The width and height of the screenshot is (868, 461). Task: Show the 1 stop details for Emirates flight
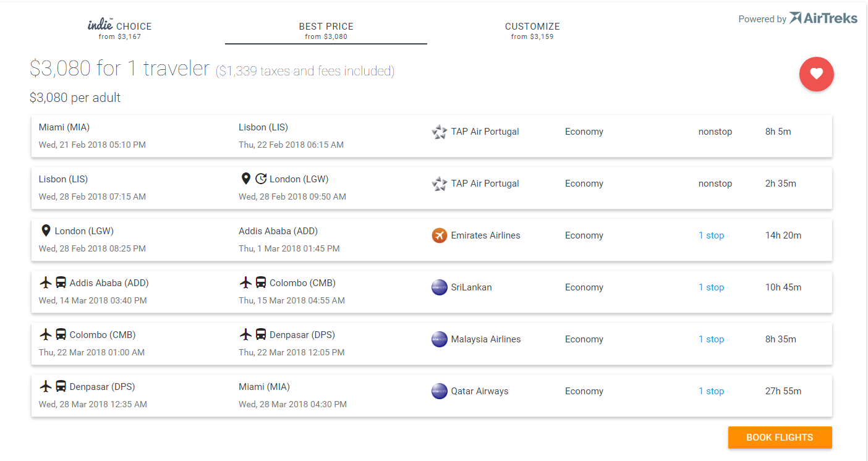[711, 235]
